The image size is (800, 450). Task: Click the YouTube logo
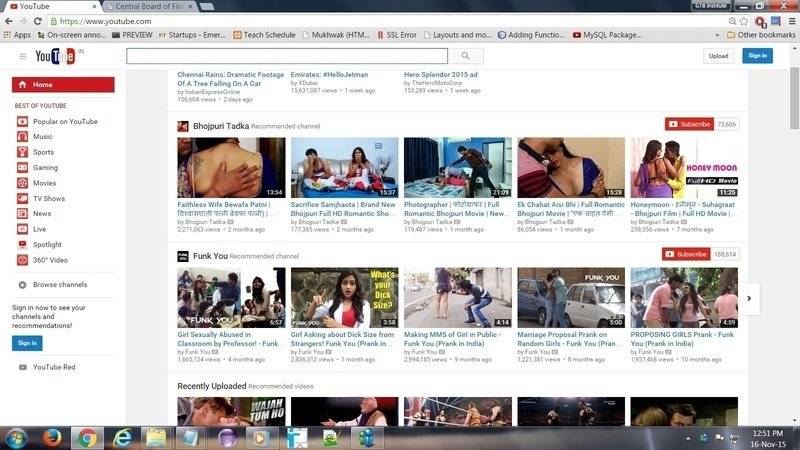pos(55,56)
